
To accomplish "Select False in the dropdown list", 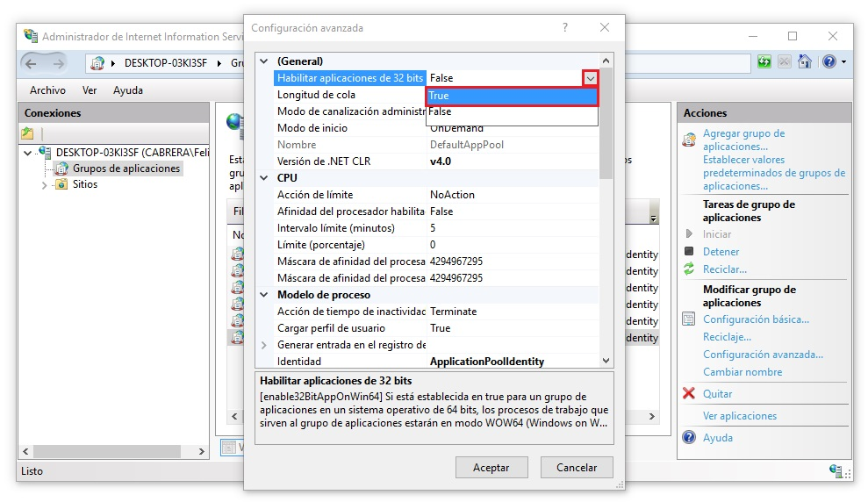I will 512,111.
